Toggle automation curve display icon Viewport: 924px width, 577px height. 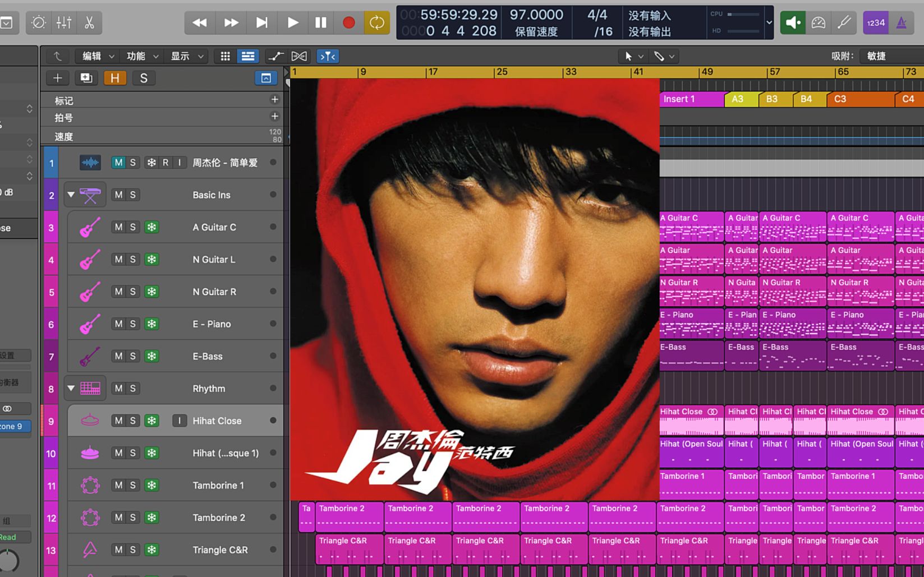275,56
